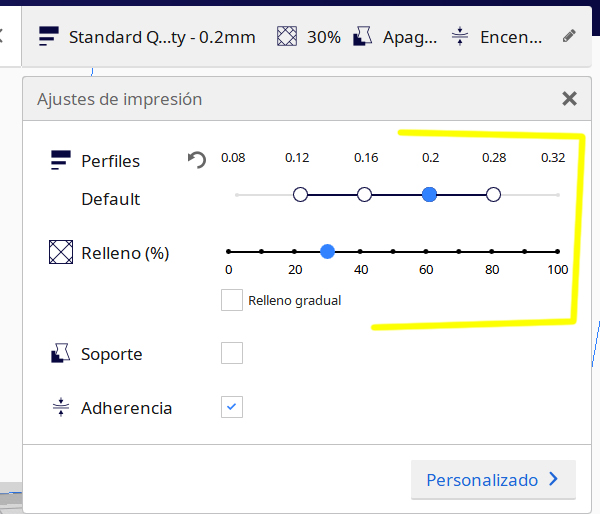
Task: Select the 0.28 layer height profile
Action: pos(493,194)
